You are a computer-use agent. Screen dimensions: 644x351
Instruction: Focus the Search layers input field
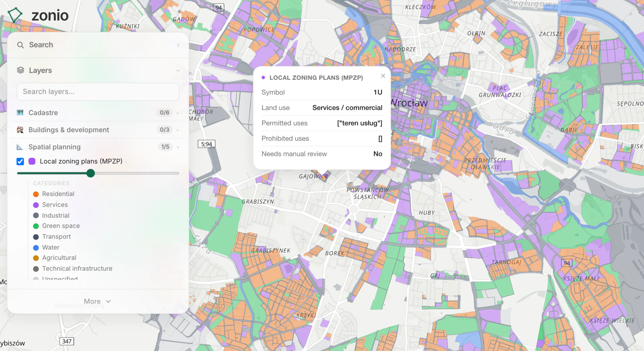98,92
